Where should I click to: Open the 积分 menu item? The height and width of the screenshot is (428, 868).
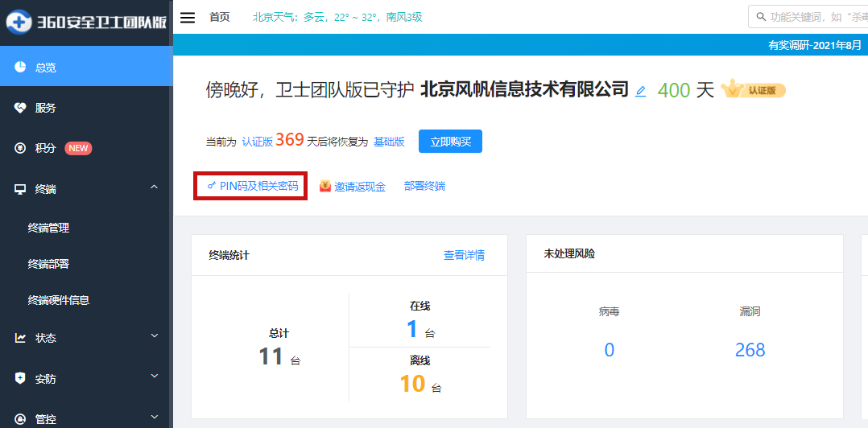point(86,148)
